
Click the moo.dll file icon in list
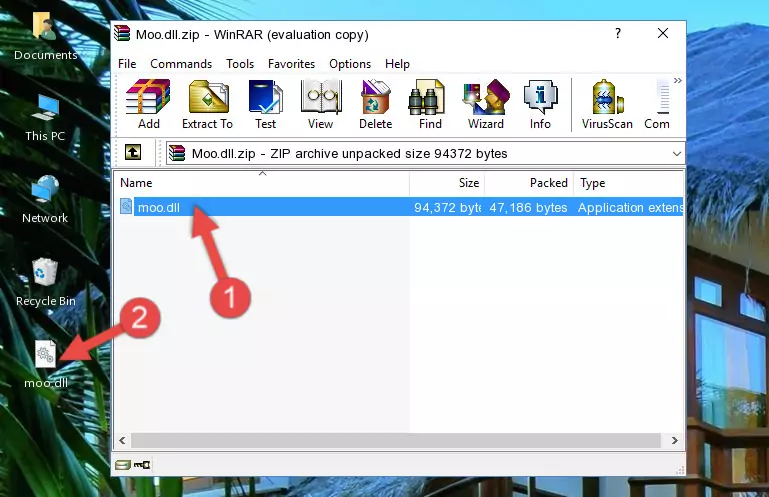126,207
